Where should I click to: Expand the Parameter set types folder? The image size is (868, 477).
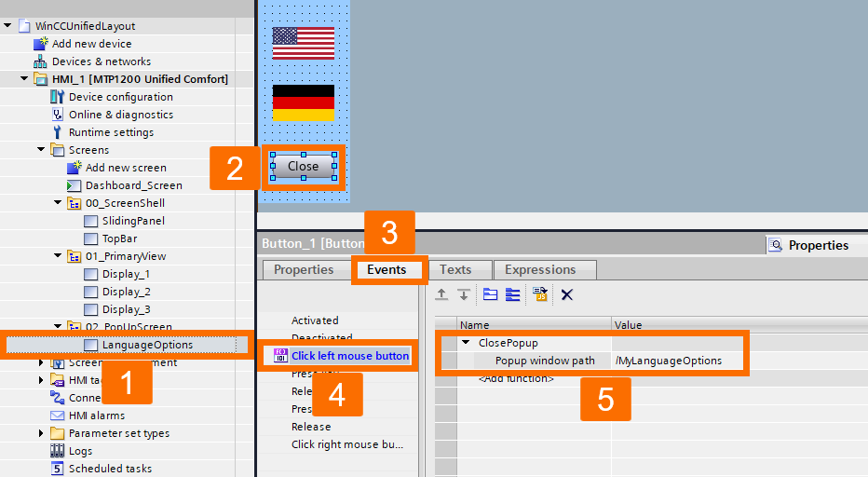point(41,433)
